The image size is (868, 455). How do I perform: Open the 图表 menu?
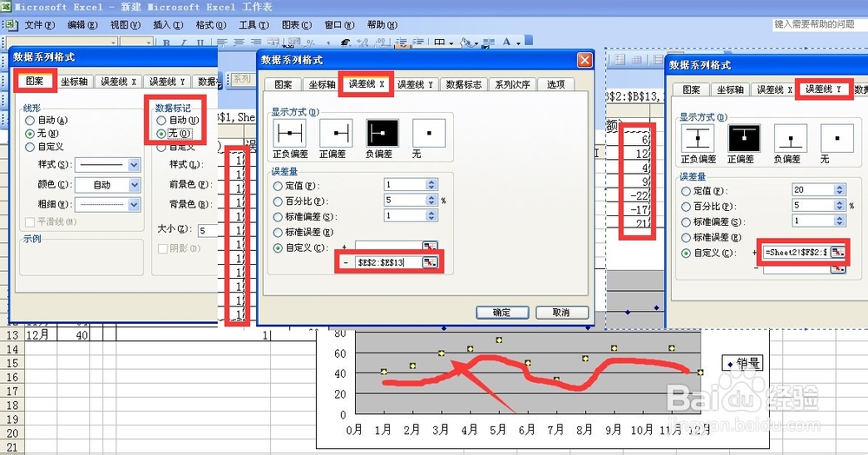(x=297, y=25)
